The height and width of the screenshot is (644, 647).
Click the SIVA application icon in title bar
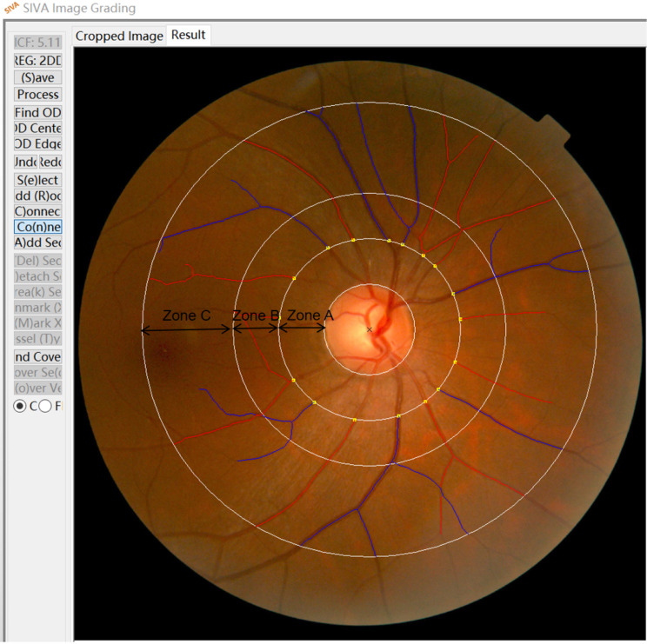(11, 8)
